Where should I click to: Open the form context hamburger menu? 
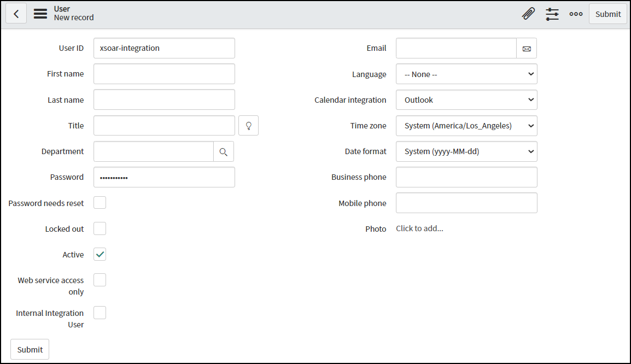pos(40,14)
